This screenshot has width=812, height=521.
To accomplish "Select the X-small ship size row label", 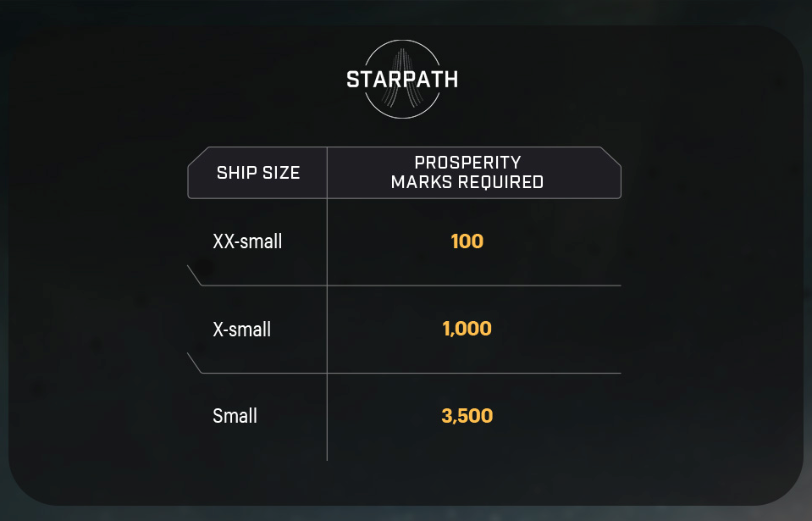I will [242, 330].
